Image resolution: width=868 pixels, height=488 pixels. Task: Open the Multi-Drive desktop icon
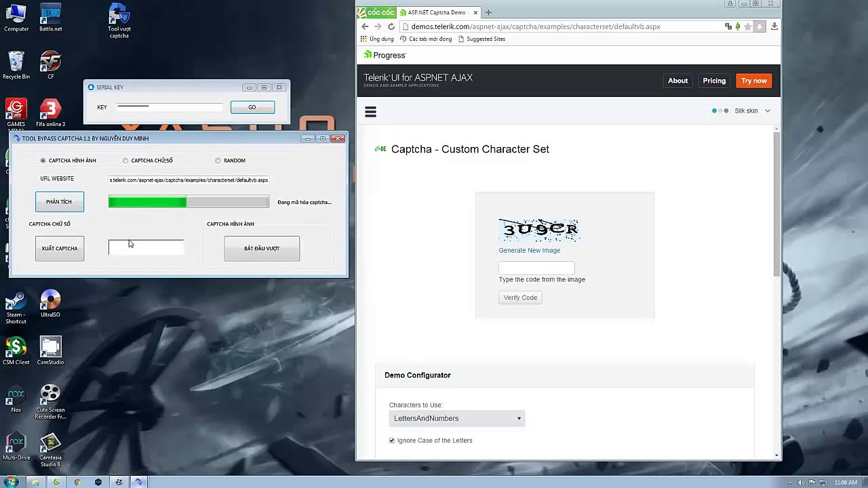point(16,447)
